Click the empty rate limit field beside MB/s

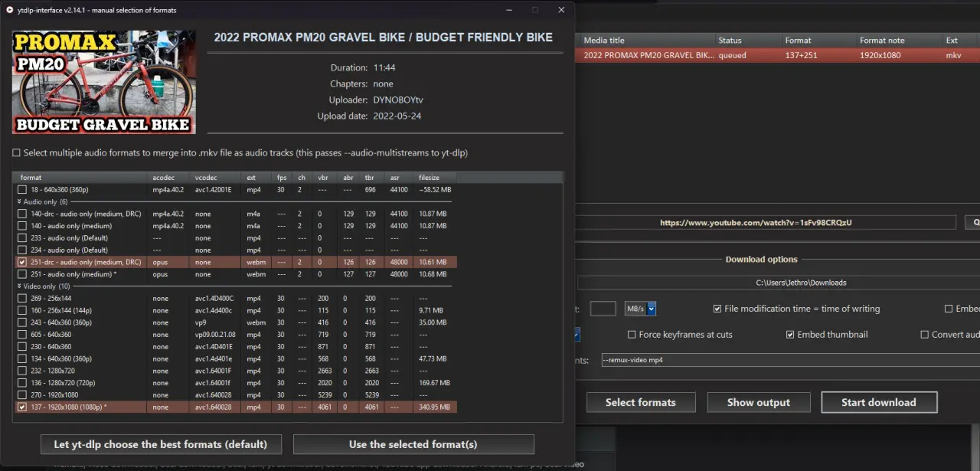coord(603,309)
